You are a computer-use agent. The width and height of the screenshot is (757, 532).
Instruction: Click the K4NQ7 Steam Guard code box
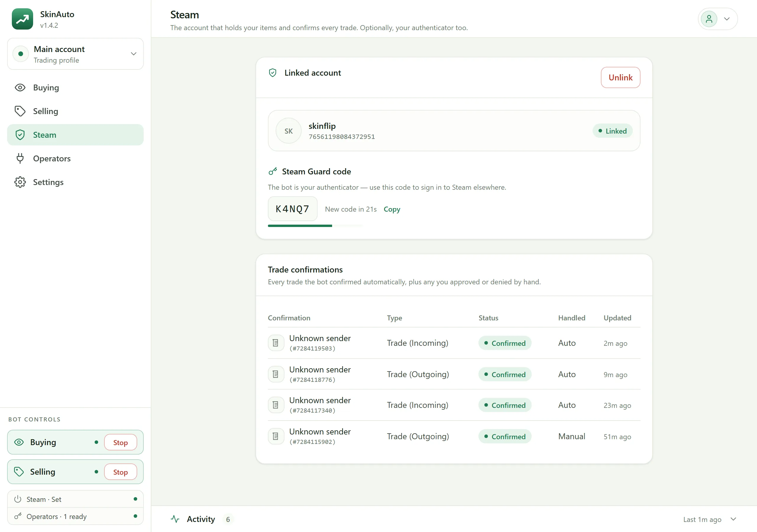click(x=293, y=209)
